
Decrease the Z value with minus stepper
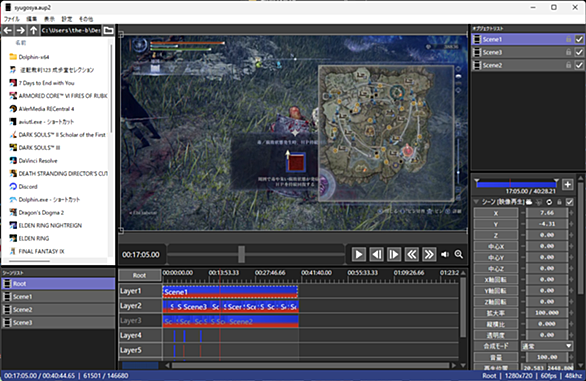point(522,235)
